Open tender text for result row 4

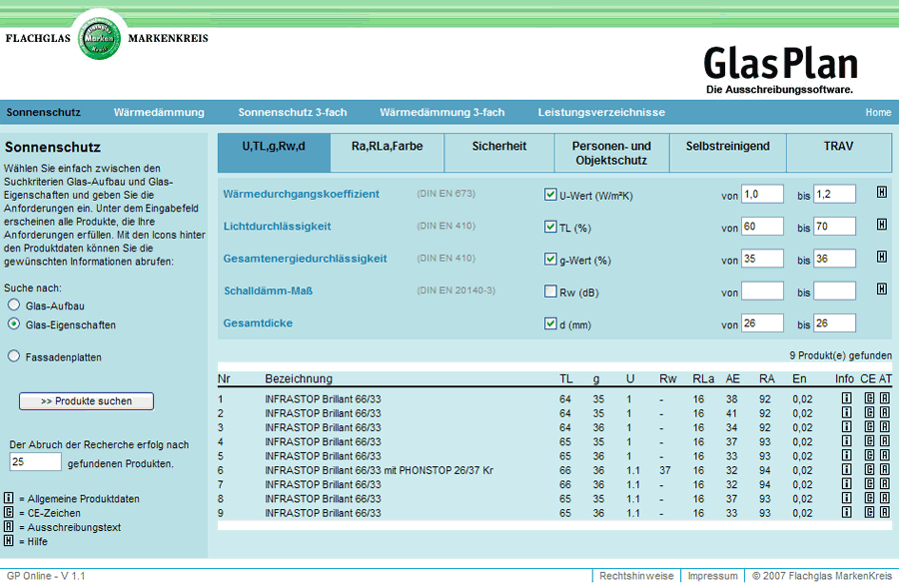pyautogui.click(x=885, y=441)
